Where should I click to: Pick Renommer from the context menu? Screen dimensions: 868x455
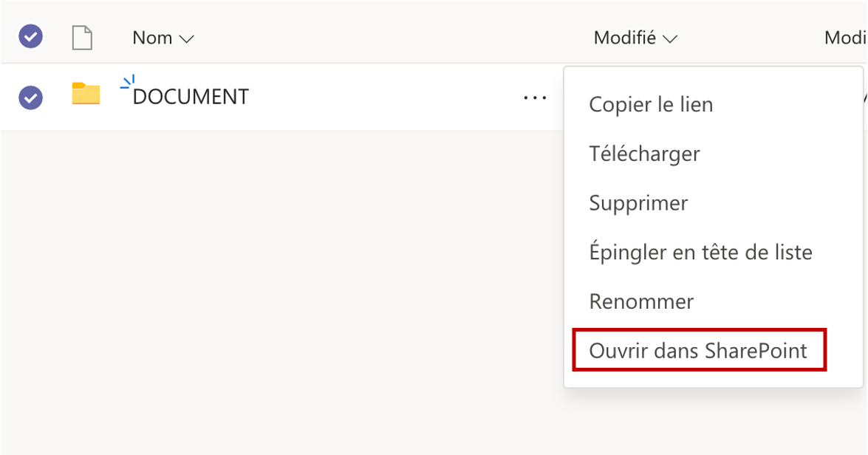point(641,301)
